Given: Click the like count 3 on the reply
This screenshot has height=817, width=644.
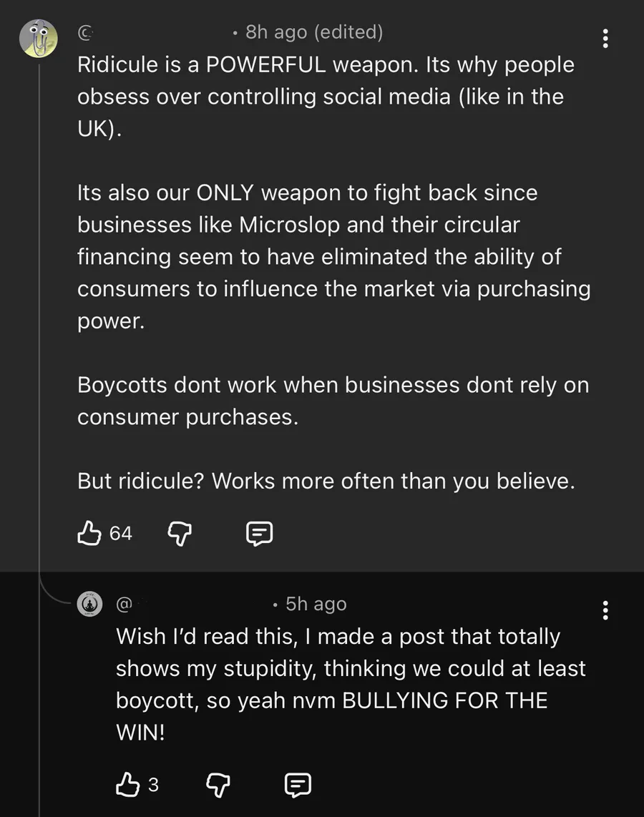Looking at the screenshot, I should click(x=152, y=786).
